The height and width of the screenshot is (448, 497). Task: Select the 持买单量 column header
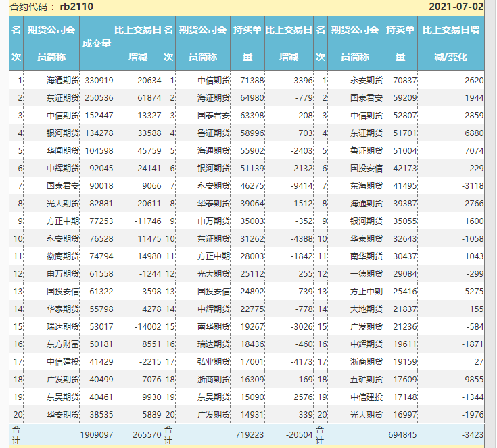pyautogui.click(x=247, y=43)
